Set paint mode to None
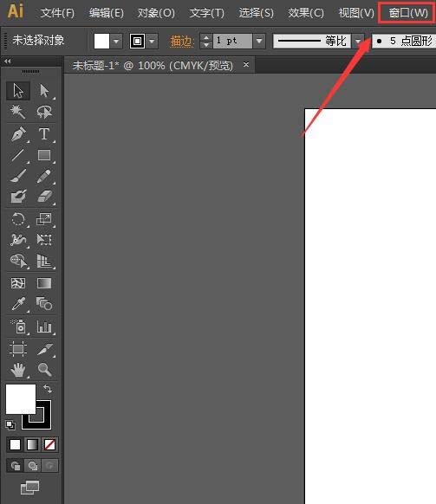Image resolution: width=436 pixels, height=504 pixels. tap(49, 445)
